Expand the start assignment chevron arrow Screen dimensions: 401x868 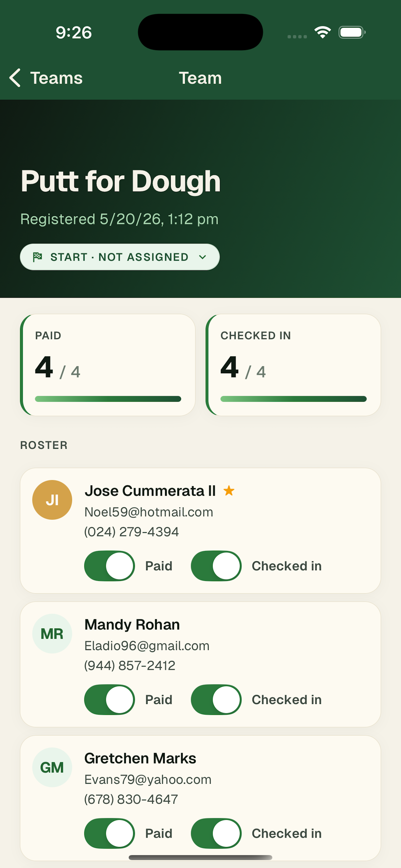202,257
